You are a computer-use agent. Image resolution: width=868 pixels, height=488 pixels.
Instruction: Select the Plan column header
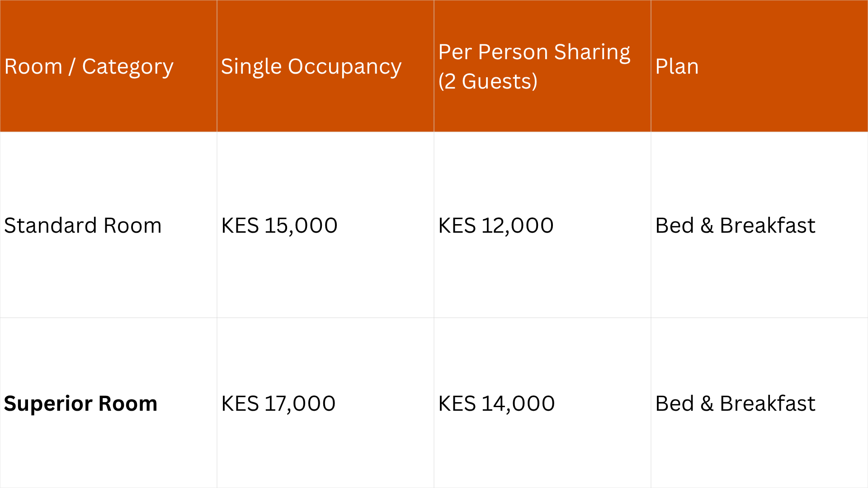pos(677,66)
